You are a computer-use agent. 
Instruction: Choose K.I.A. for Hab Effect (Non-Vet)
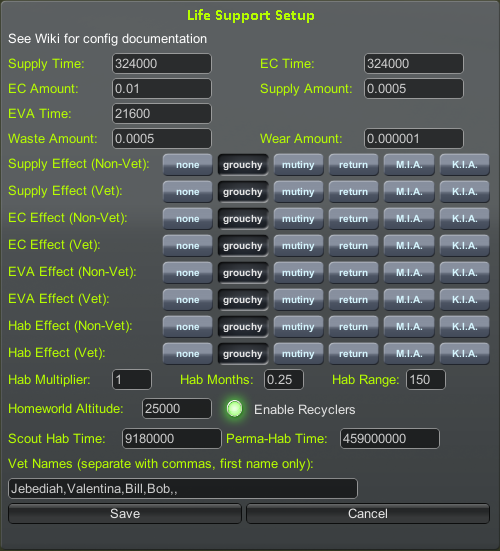(465, 326)
